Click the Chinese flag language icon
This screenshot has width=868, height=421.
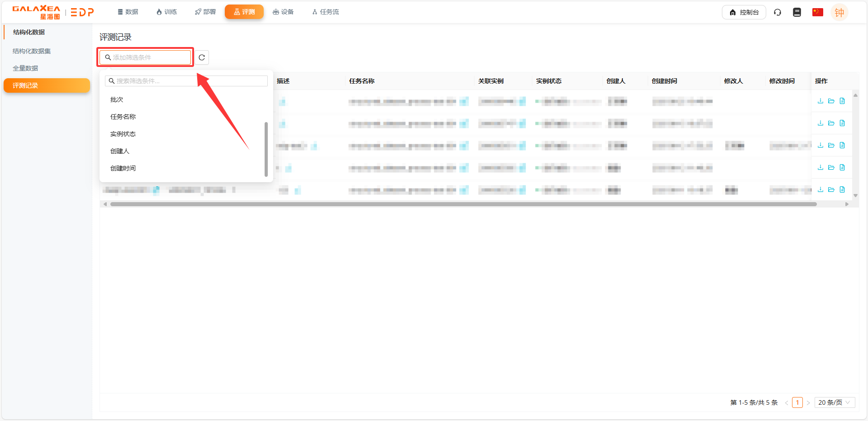point(817,12)
